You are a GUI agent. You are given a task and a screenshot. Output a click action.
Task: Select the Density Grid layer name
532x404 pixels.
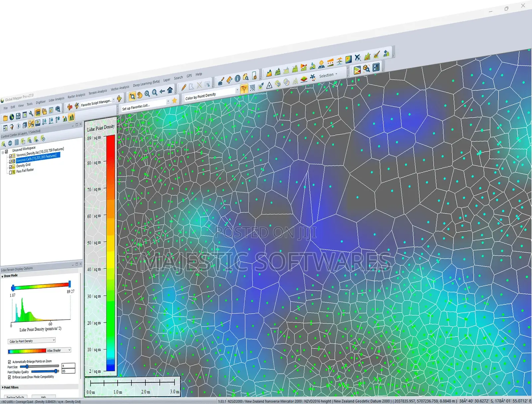[x=23, y=165]
